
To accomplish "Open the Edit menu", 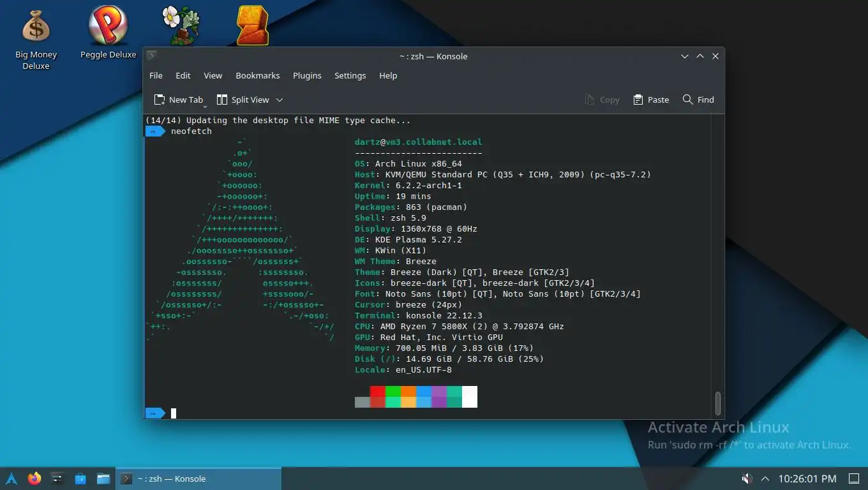I will click(183, 75).
